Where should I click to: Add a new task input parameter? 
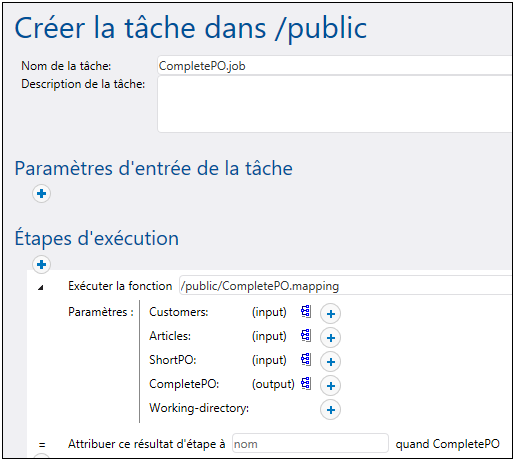point(41,193)
